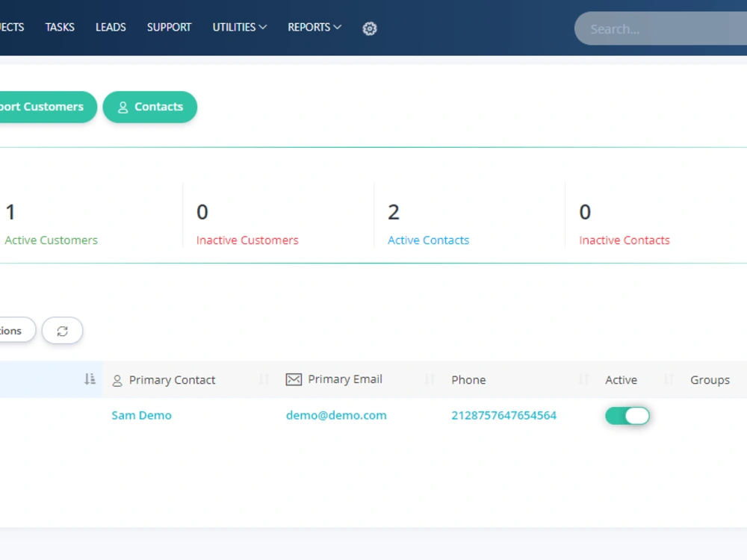Click the demo@demo.com email link

(x=336, y=415)
